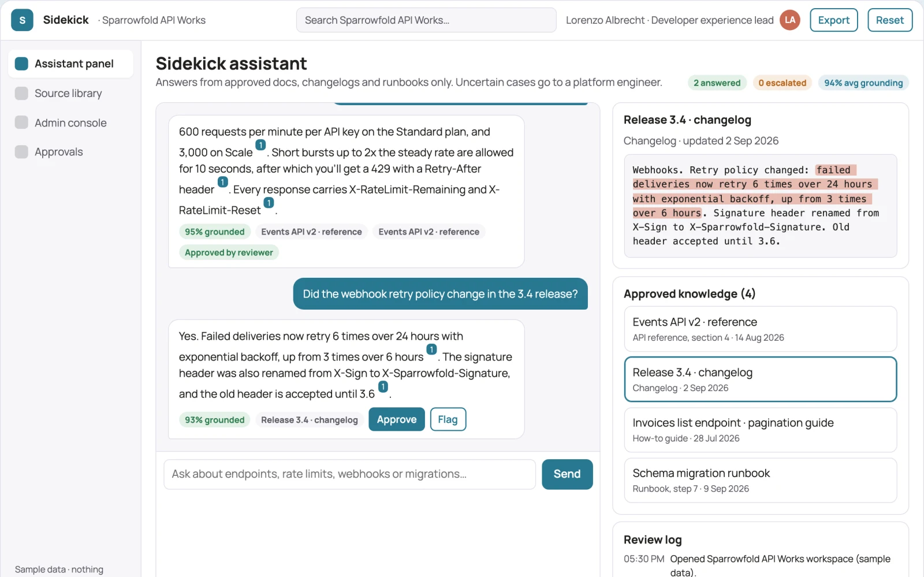This screenshot has height=577, width=924.
Task: Click the user question about webhook retry policy
Action: point(440,294)
